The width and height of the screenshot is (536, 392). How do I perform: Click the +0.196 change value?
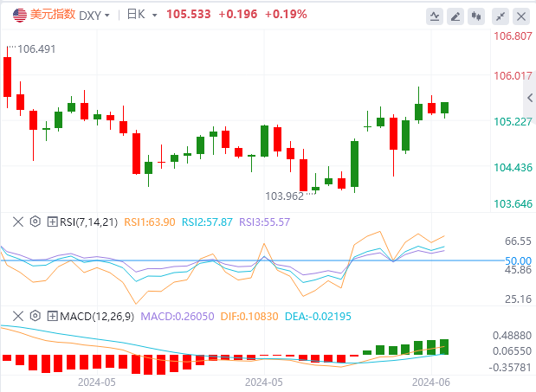[x=238, y=15]
